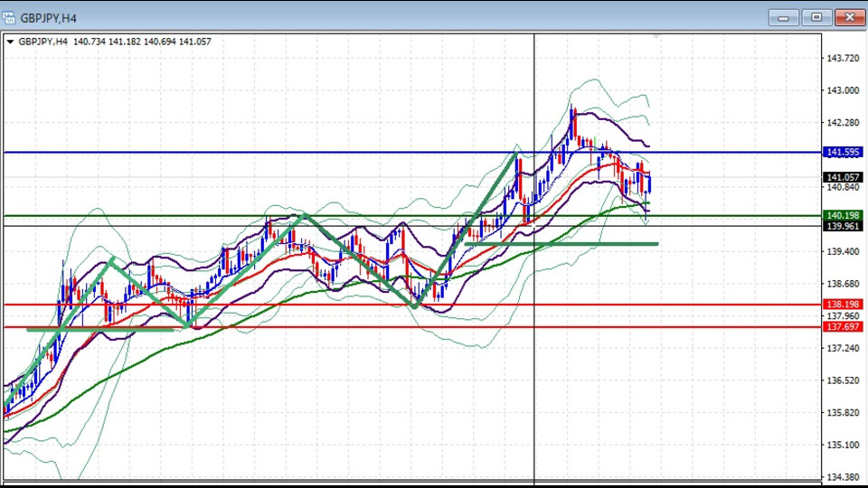Select the blue horizontal line at 141.595
Screen dimensions: 868x488
(412, 152)
